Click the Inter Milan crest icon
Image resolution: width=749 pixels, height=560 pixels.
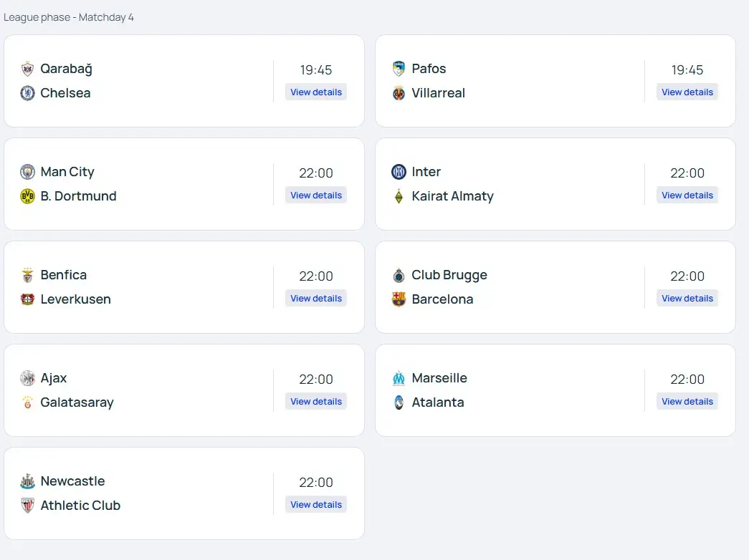pyautogui.click(x=399, y=172)
